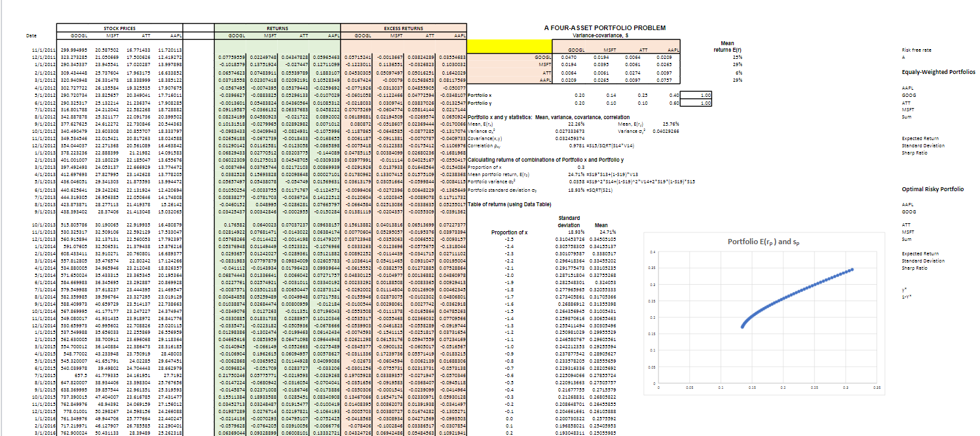
Task: Select the Optimal Risky Portfolio heading
Action: point(933,190)
